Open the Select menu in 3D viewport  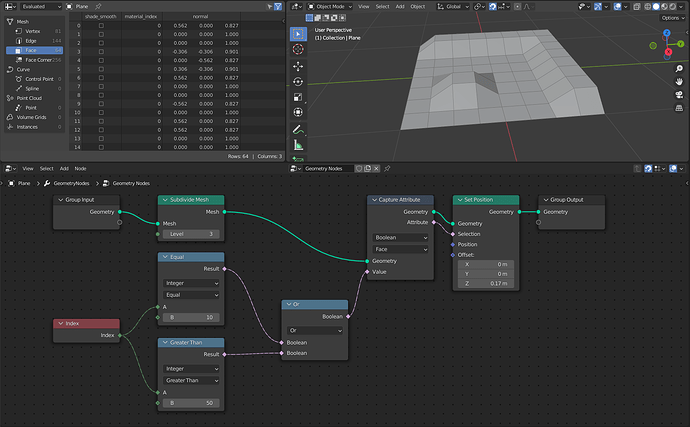382,7
